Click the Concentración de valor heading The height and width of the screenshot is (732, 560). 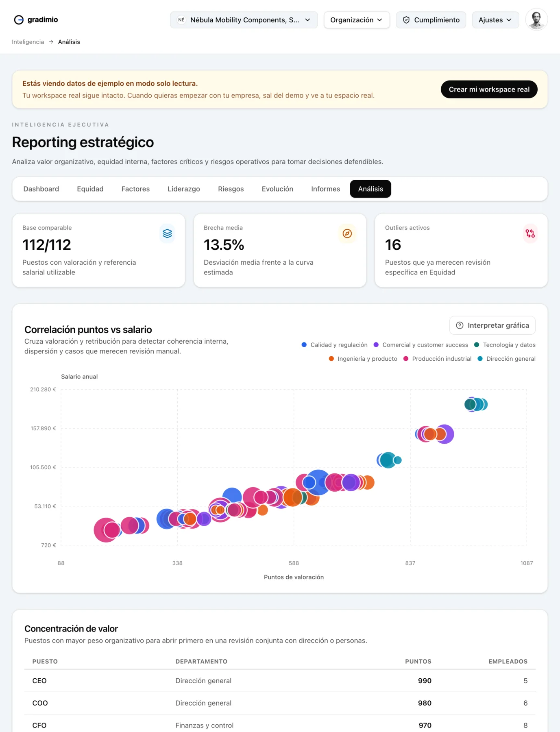71,629
